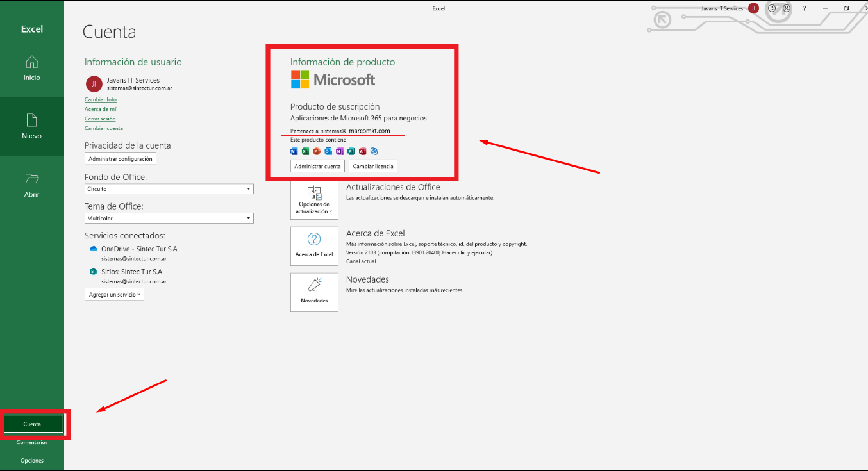Click Novedades button
868x471 pixels.
[x=314, y=292]
